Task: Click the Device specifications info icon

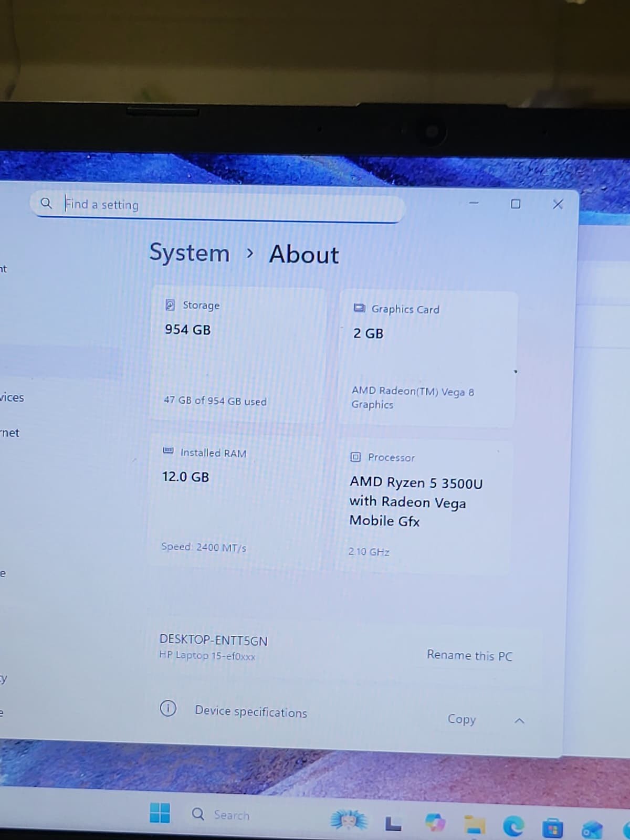Action: [x=167, y=709]
